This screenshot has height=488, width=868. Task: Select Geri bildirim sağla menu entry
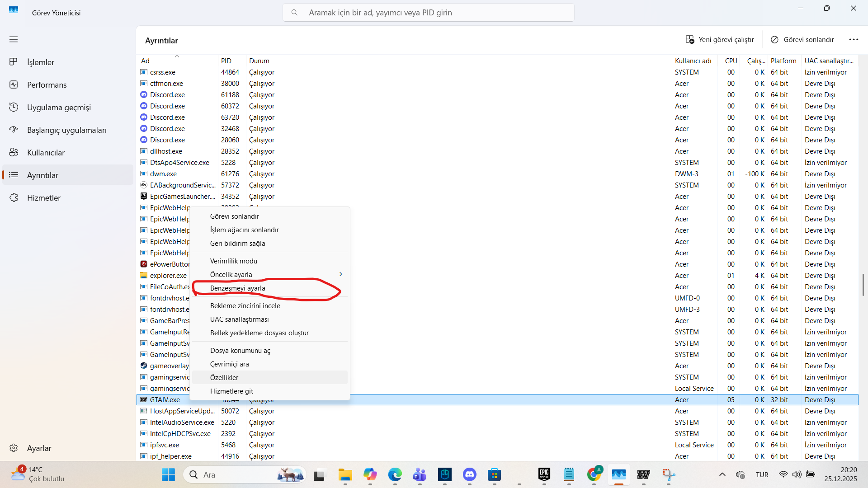point(270,244)
